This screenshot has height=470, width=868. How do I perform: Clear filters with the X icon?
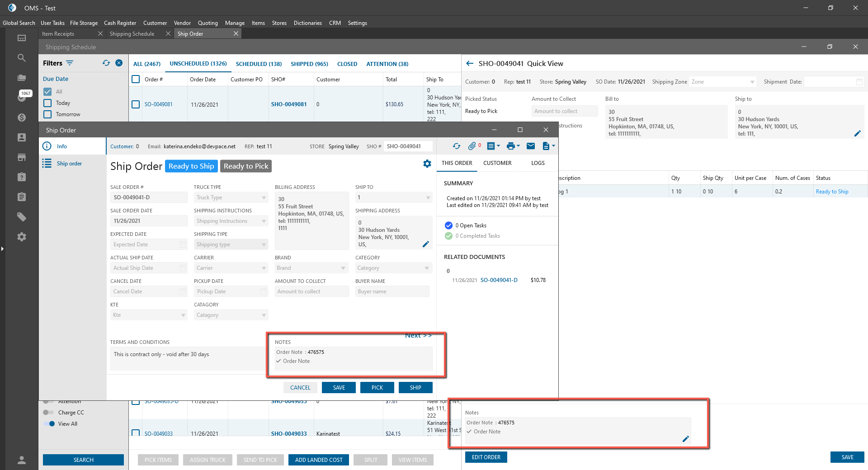119,63
